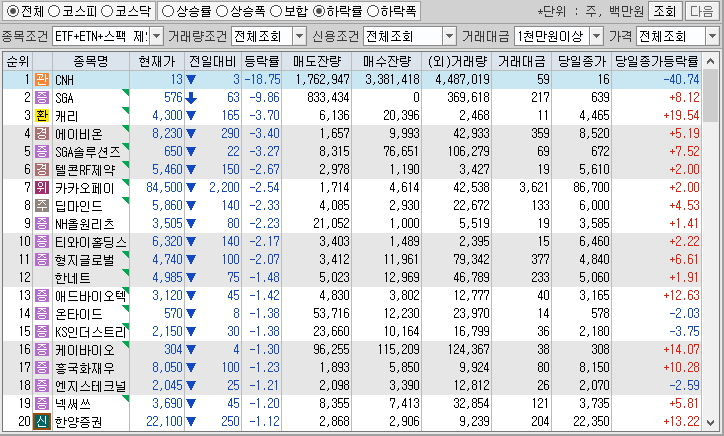The image size is (724, 436).
Task: Select the 코스닥 radio button
Action: tap(107, 11)
